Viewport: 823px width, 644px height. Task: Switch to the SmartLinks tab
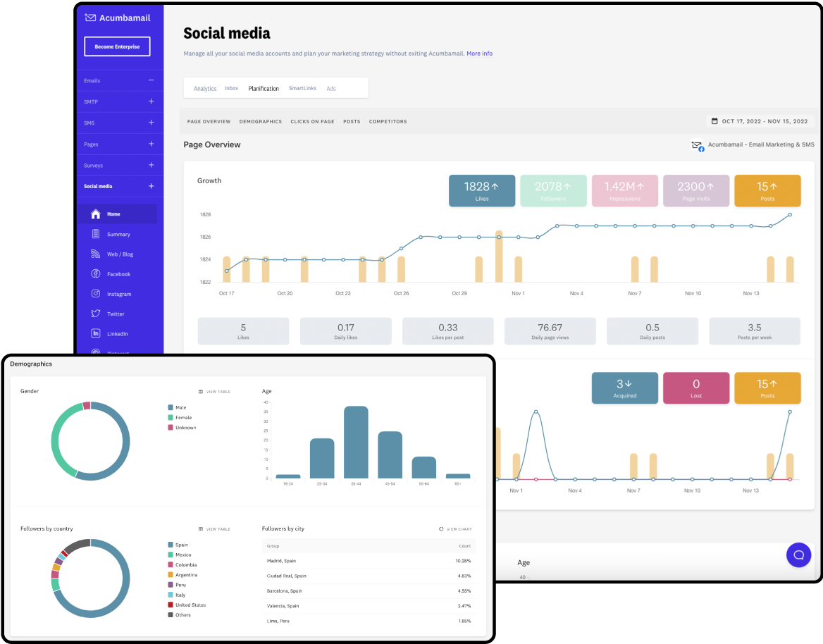(302, 87)
